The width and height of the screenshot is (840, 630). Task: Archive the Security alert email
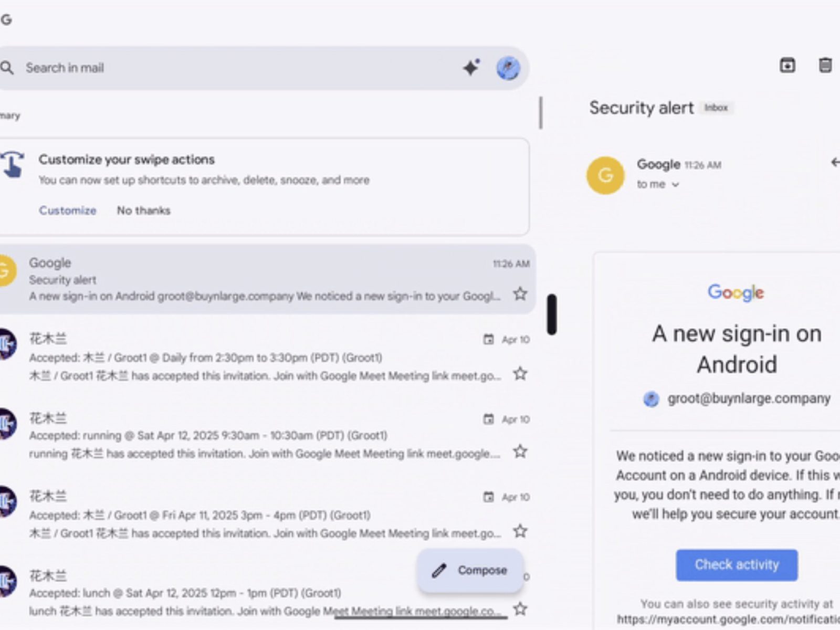pyautogui.click(x=787, y=65)
